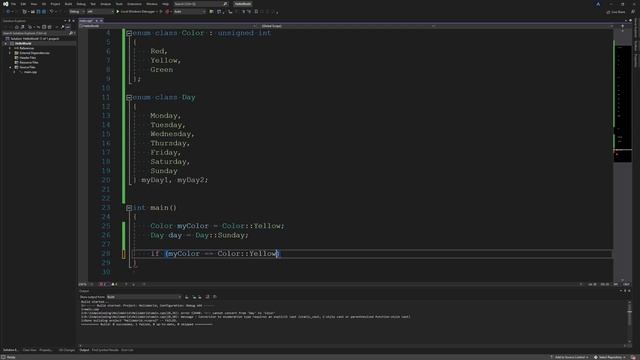This screenshot has height=360, width=640.
Task: Select main.cpp in Solution Explorer
Action: 30,72
